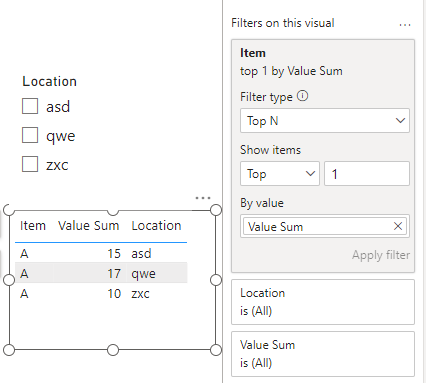426x383 pixels.
Task: Select the asd cell in the table
Action: pyautogui.click(x=141, y=254)
